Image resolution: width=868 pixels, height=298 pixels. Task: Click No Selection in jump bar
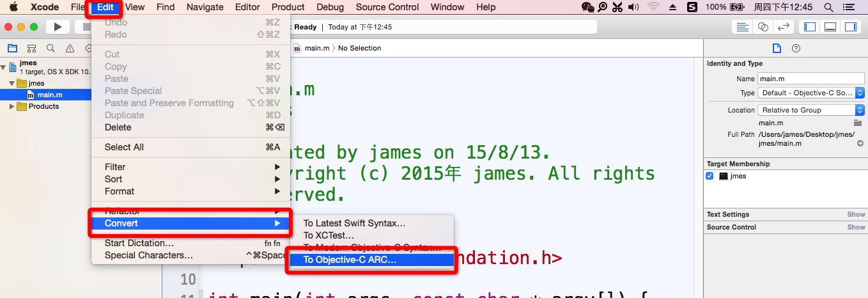pyautogui.click(x=359, y=48)
